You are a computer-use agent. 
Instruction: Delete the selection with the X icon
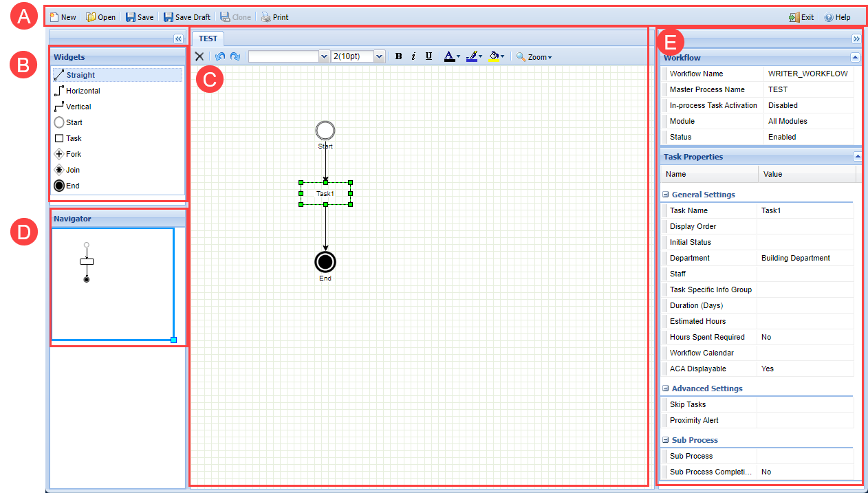(199, 56)
